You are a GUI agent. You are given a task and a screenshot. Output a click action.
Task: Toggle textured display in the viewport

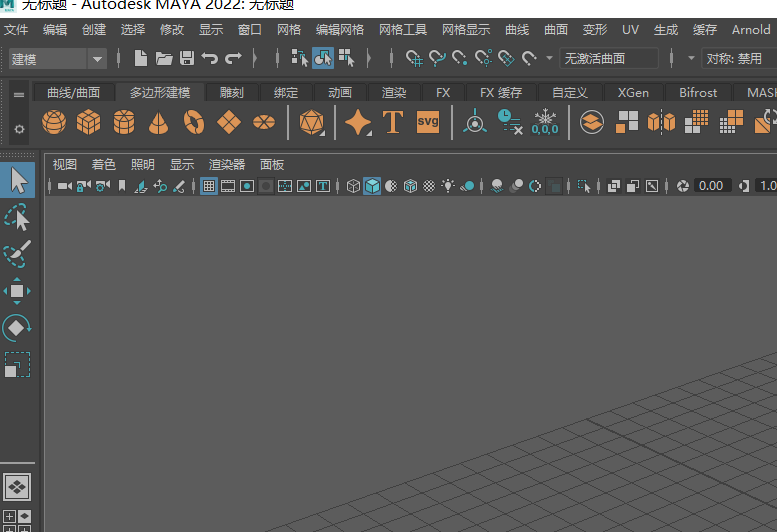429,186
